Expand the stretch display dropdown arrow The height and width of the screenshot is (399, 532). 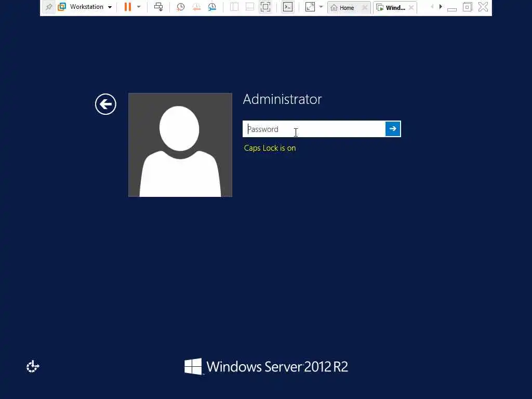(x=321, y=7)
